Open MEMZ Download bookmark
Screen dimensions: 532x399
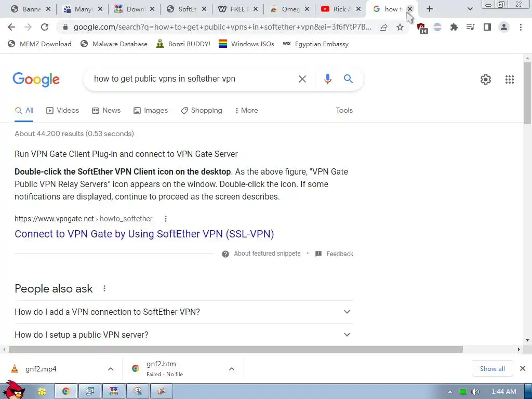point(40,44)
